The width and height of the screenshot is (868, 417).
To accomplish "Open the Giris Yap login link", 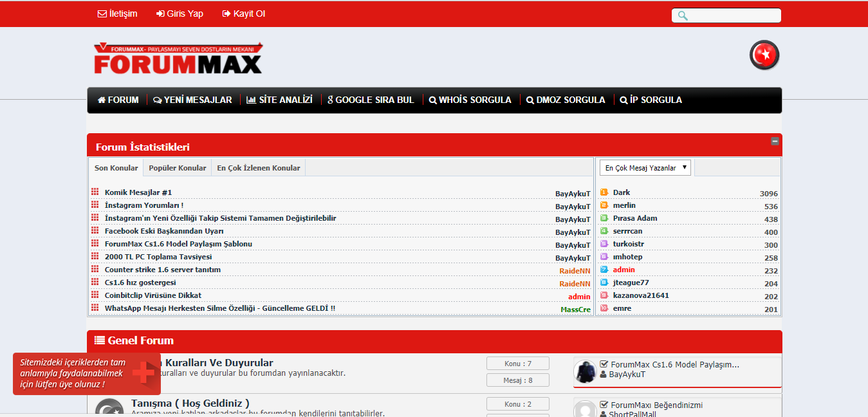I will coord(180,14).
